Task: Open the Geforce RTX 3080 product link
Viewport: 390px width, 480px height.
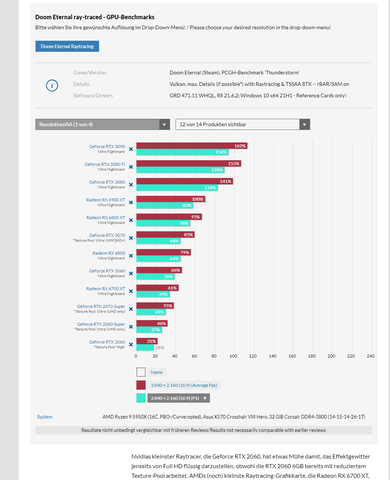Action: tap(107, 182)
